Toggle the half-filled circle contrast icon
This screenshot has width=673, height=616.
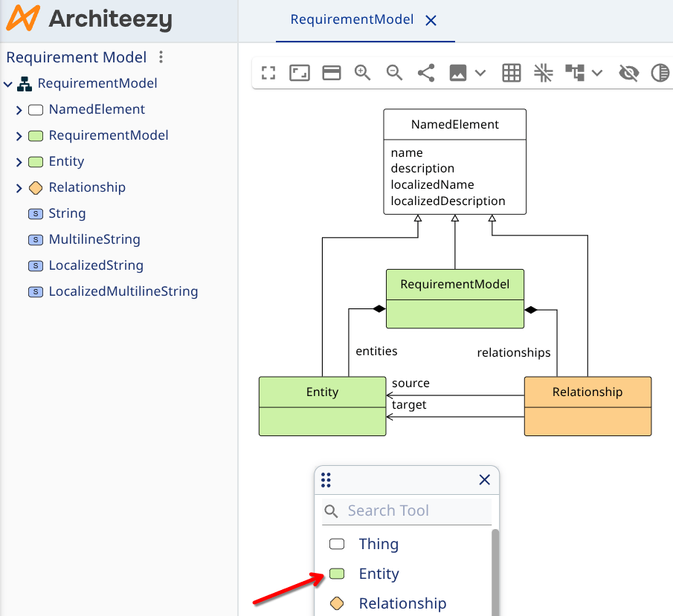pyautogui.click(x=660, y=73)
